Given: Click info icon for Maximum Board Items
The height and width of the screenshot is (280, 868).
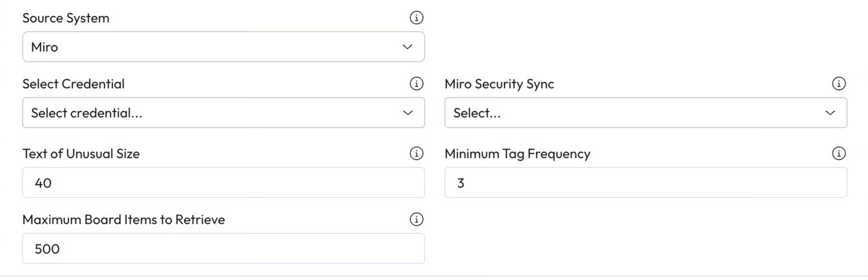Looking at the screenshot, I should (x=416, y=219).
